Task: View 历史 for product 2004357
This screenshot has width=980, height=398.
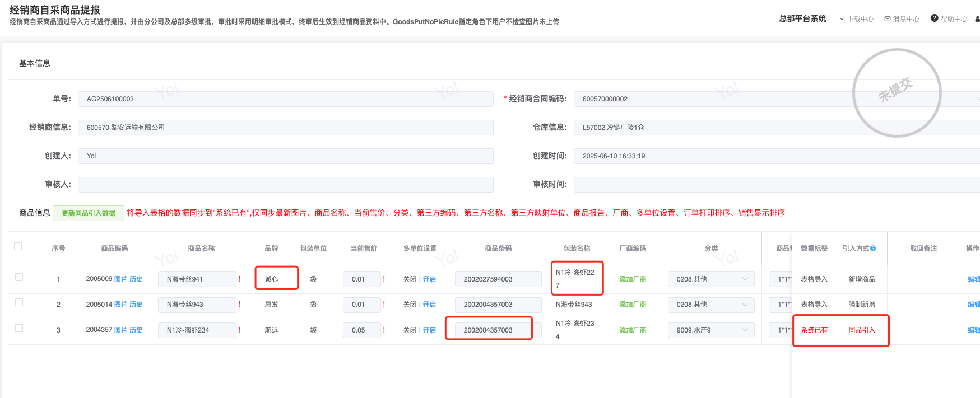Action: tap(136, 330)
